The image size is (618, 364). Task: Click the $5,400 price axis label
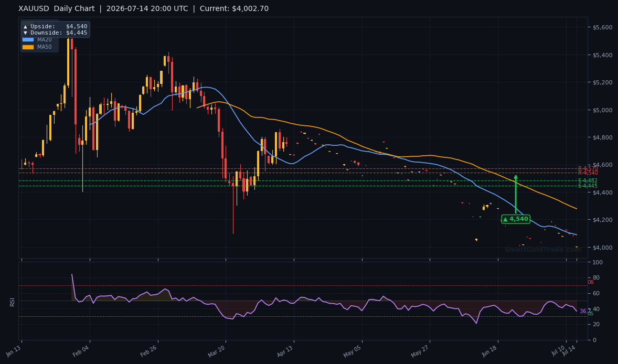(603, 55)
